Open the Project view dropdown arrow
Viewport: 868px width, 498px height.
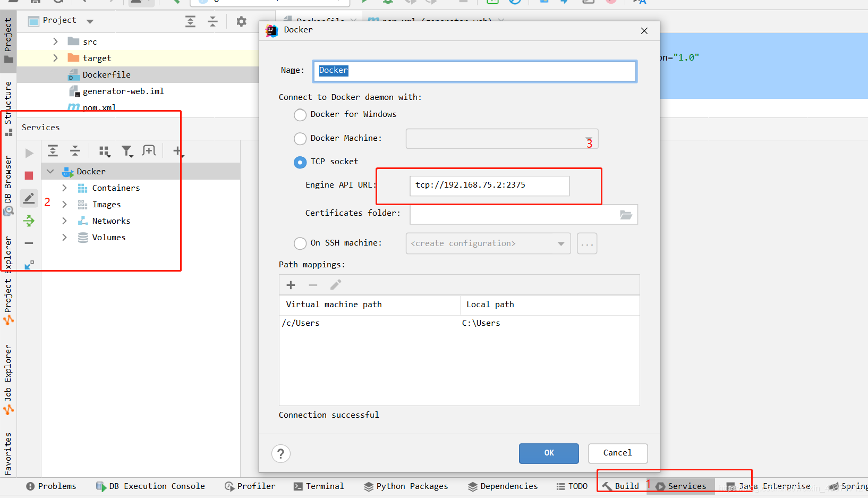click(x=90, y=21)
